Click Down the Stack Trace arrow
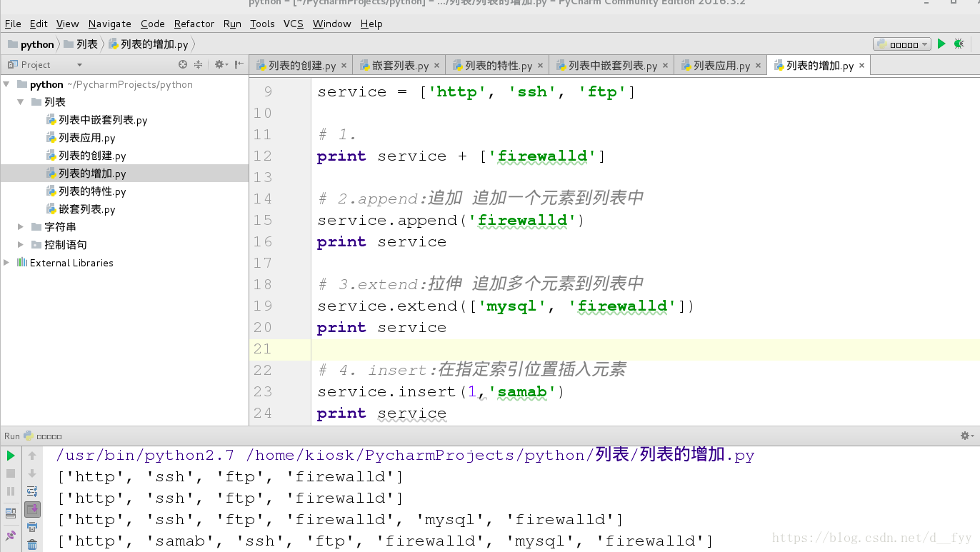The height and width of the screenshot is (552, 980). tap(32, 473)
